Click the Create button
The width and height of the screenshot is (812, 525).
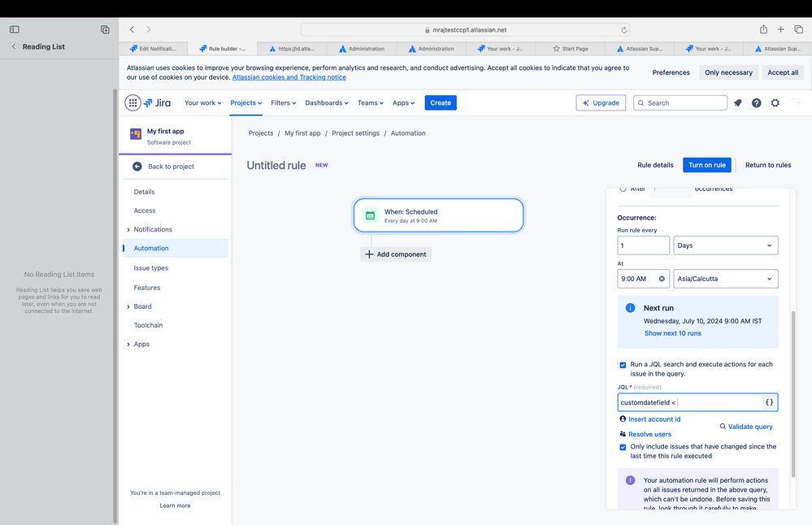click(441, 103)
